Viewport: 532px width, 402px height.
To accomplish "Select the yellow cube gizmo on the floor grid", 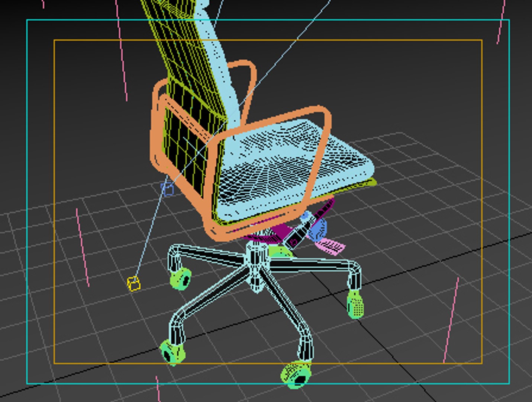I will tap(134, 284).
